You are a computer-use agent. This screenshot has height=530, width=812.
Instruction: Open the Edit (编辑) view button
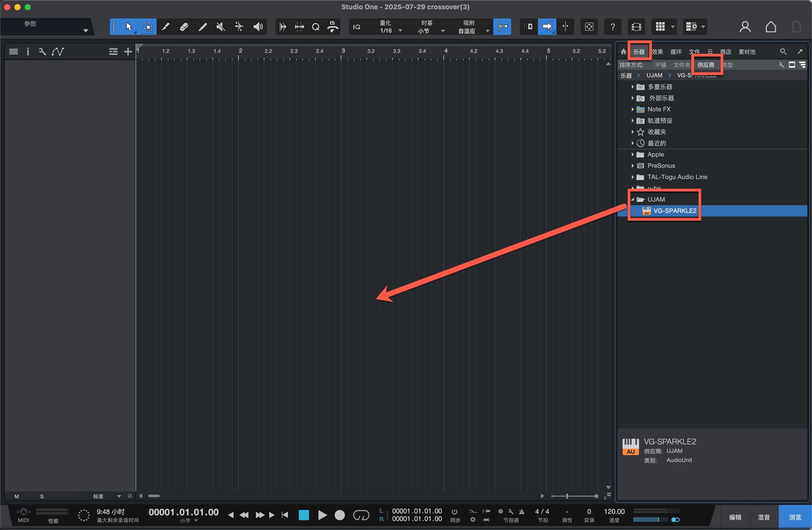point(735,517)
